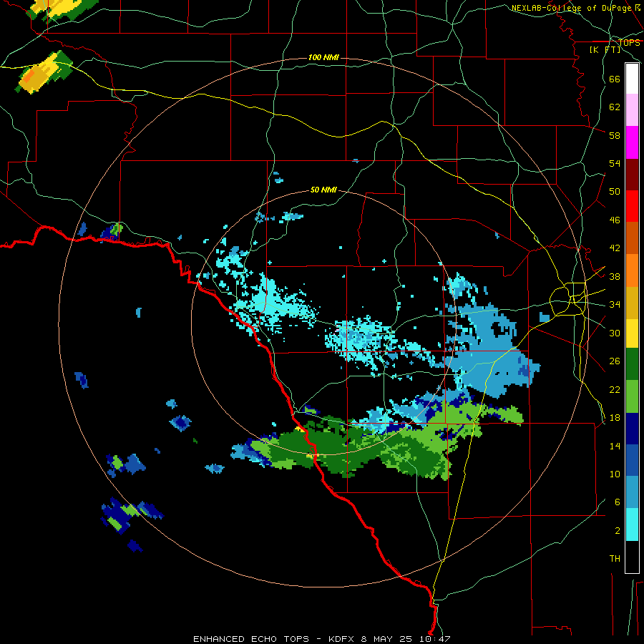
Task: Click the white 66 kft legend color
Action: coord(632,79)
